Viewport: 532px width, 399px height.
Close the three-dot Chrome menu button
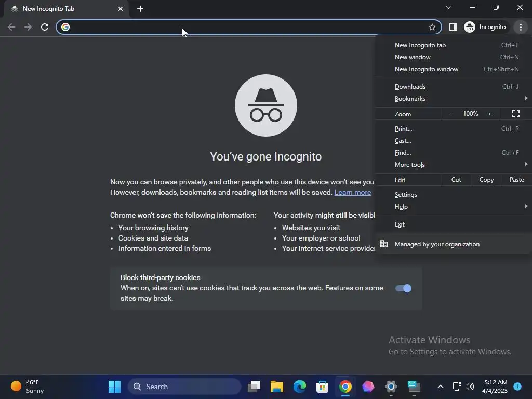[x=521, y=27]
